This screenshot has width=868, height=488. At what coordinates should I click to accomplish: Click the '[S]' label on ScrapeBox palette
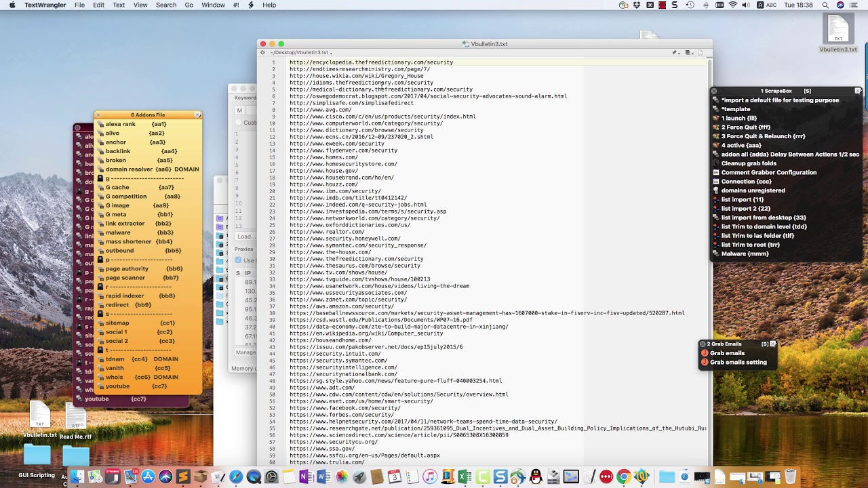click(x=807, y=91)
